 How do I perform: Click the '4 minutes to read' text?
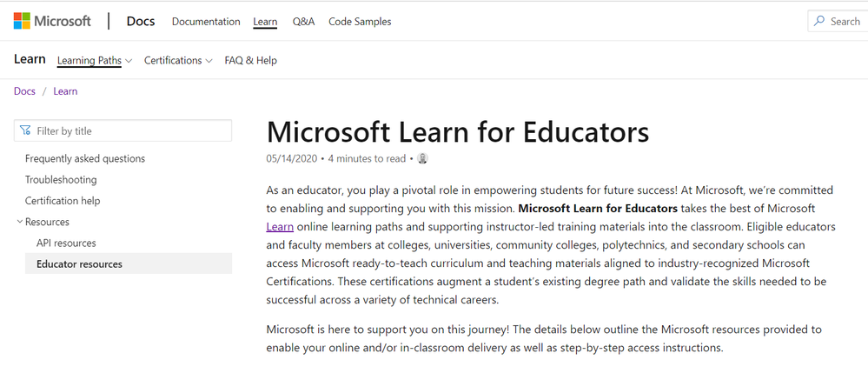point(367,158)
